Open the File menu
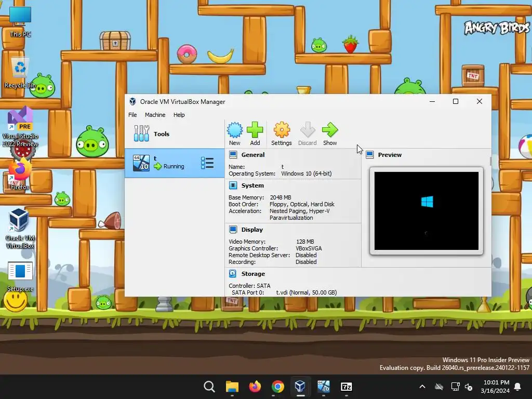The width and height of the screenshot is (532, 399). tap(132, 115)
